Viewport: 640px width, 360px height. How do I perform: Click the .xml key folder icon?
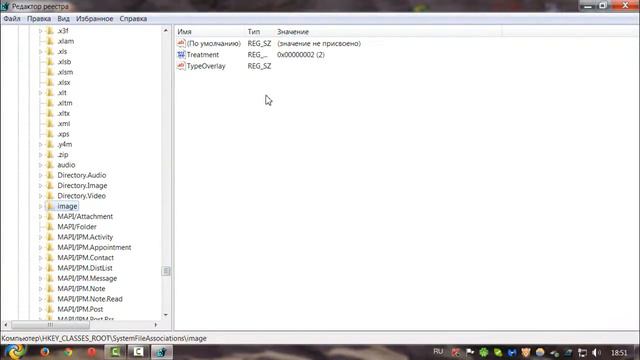(50, 124)
